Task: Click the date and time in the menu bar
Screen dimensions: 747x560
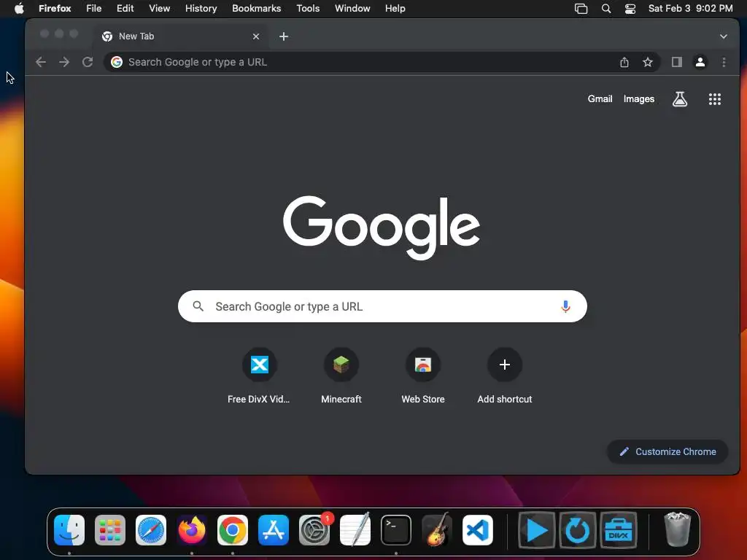Action: pos(690,8)
